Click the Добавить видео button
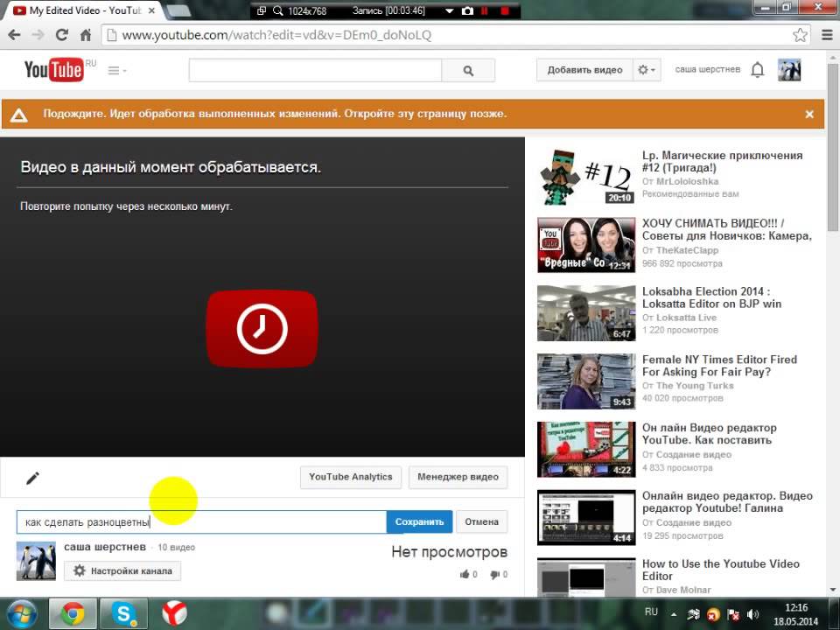Viewport: 840px width, 630px height. point(584,70)
